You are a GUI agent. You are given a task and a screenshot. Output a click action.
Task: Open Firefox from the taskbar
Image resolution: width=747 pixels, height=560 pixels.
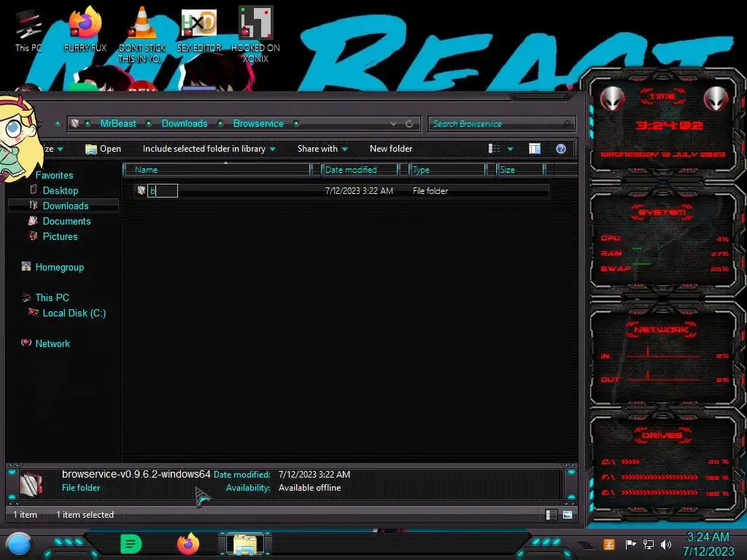click(x=188, y=544)
